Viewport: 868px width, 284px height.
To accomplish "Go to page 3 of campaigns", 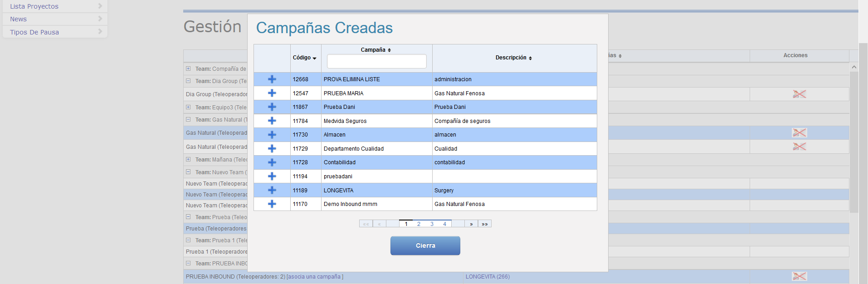I will 432,224.
